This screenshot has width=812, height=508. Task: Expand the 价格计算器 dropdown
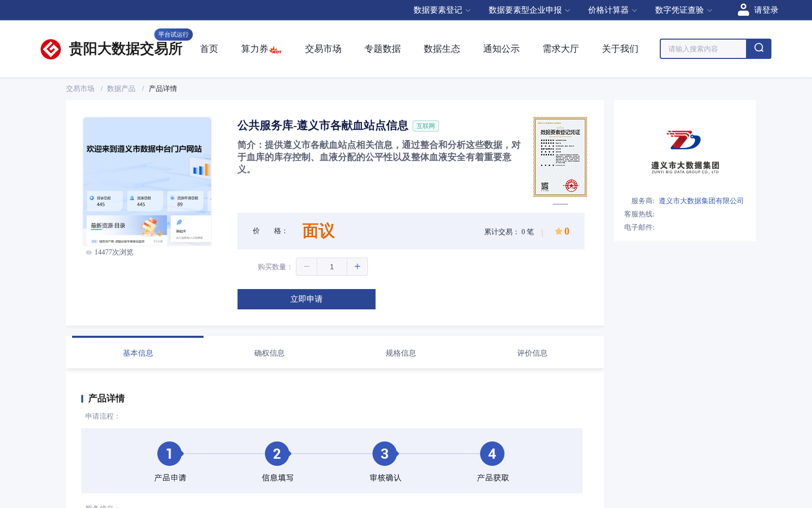point(613,10)
